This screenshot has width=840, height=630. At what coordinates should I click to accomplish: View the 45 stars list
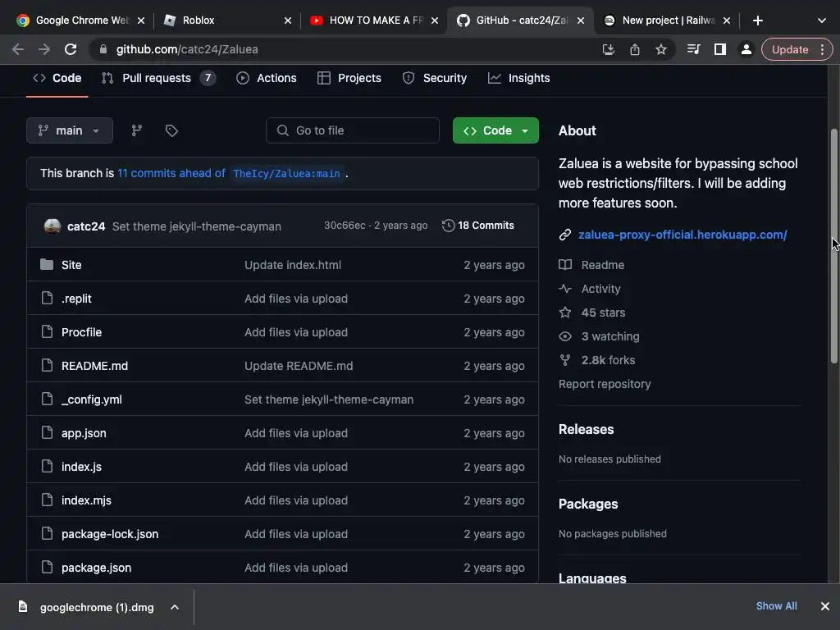tap(592, 313)
